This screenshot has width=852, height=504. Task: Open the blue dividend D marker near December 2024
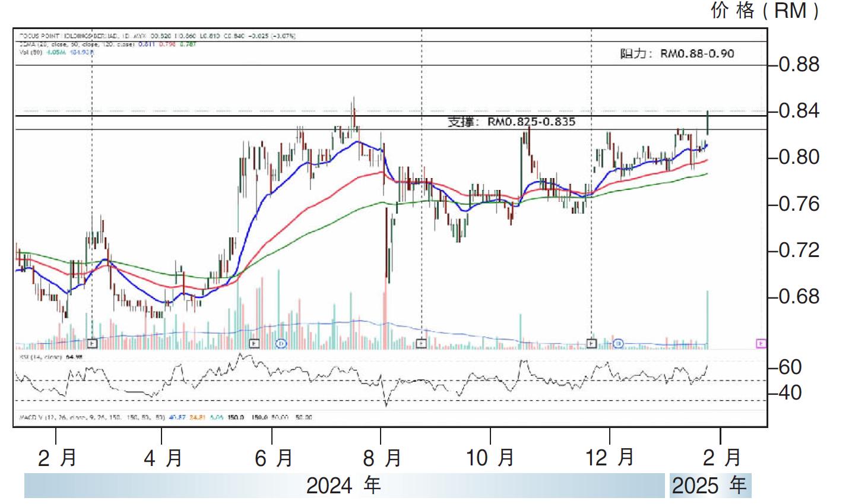point(618,343)
